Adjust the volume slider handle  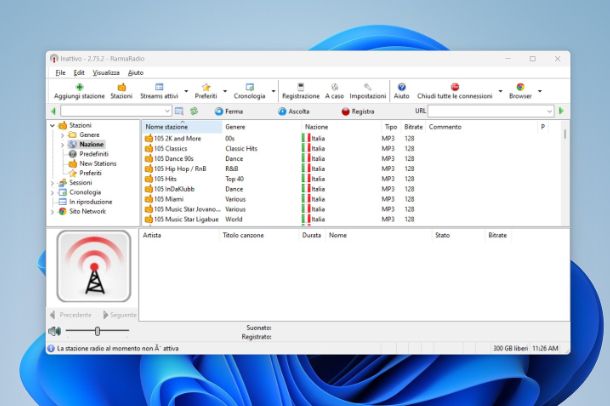97,331
